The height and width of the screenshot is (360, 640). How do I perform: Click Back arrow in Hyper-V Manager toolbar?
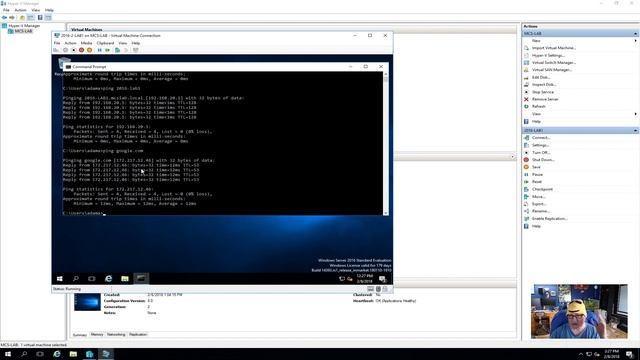(4, 18)
